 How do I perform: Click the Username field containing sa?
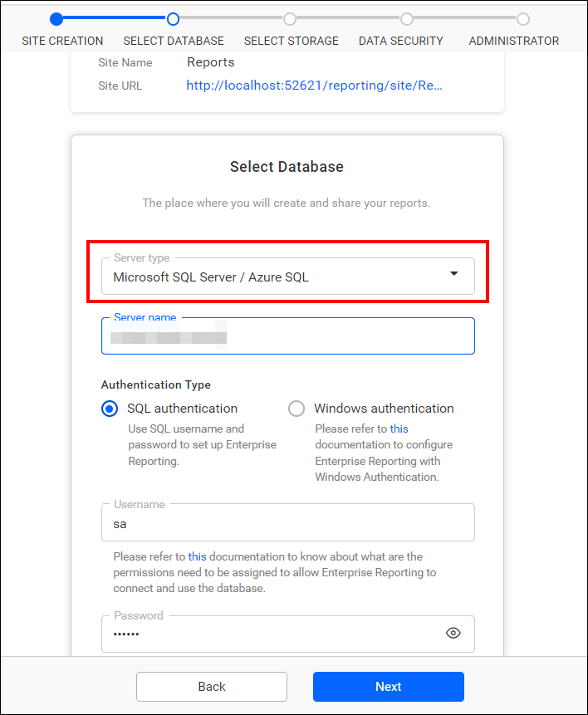point(288,522)
